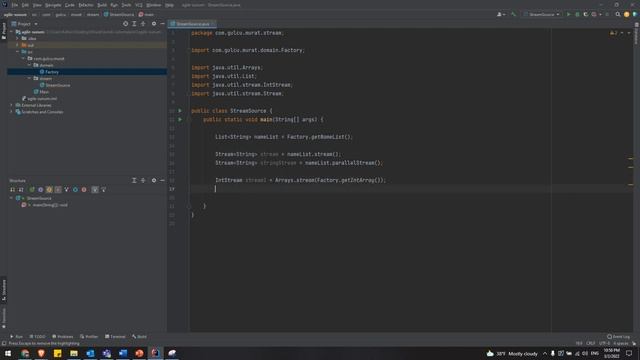Image resolution: width=640 pixels, height=360 pixels.
Task: Hide the Structure tool window
Action: (162, 180)
